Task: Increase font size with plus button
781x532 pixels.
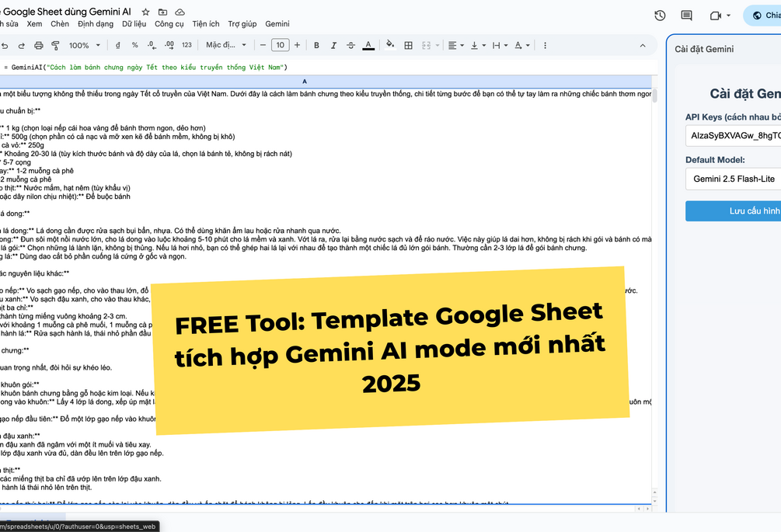Action: [x=298, y=45]
